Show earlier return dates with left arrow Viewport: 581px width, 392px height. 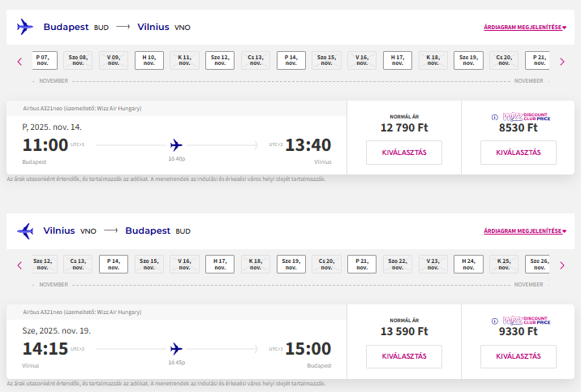[19, 265]
